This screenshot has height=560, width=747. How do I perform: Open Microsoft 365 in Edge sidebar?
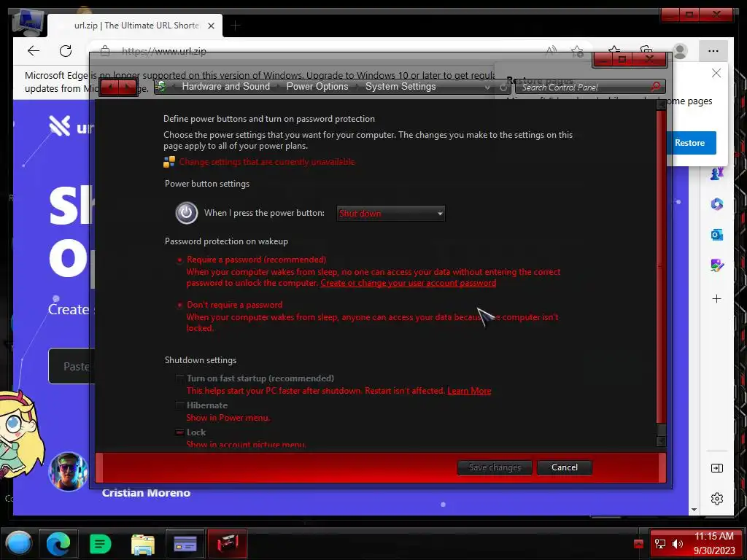pos(716,204)
